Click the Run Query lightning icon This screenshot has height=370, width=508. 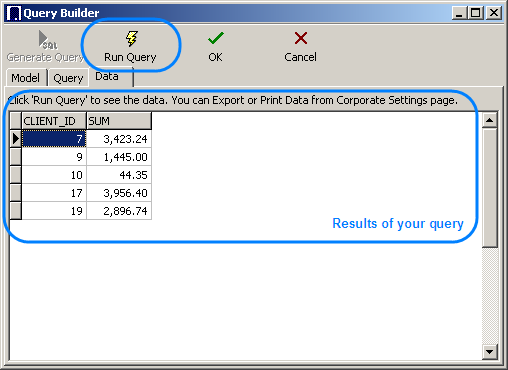click(x=132, y=39)
